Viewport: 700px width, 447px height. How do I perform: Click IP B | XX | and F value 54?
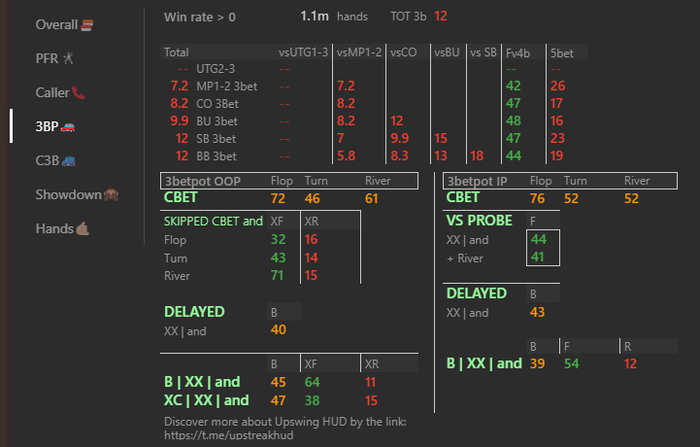[x=571, y=363]
